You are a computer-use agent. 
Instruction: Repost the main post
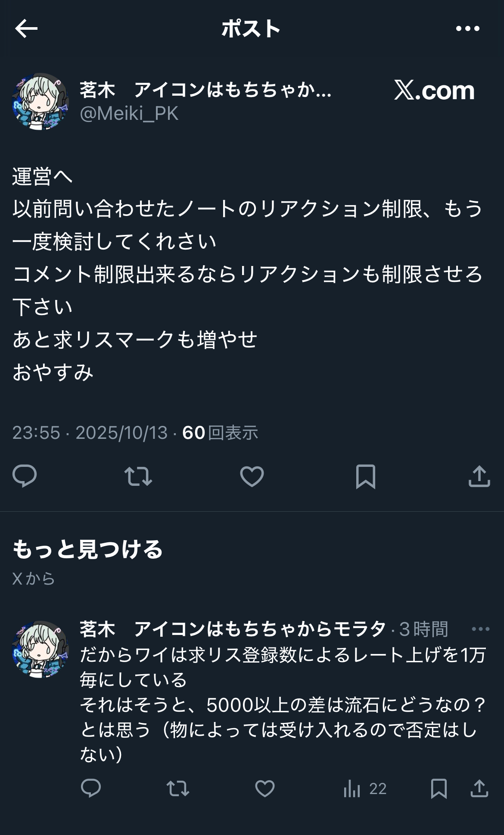click(138, 476)
